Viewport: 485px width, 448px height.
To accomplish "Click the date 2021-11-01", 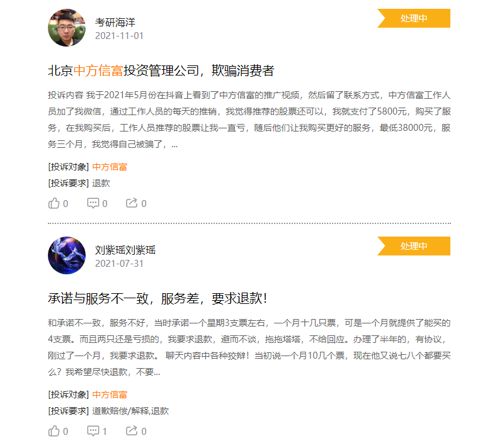I will click(120, 36).
